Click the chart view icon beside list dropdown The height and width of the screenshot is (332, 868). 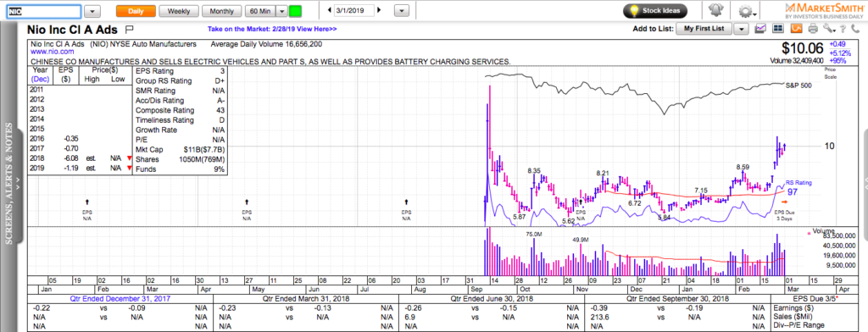(760, 28)
